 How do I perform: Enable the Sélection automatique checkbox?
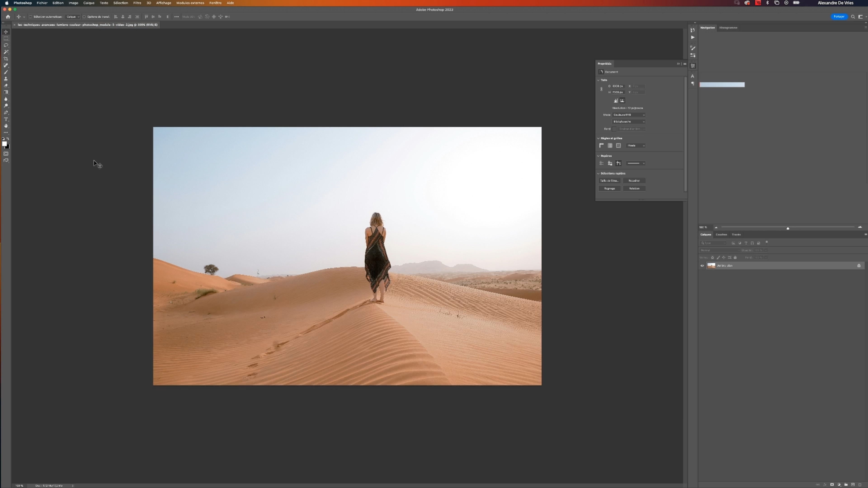(30, 16)
